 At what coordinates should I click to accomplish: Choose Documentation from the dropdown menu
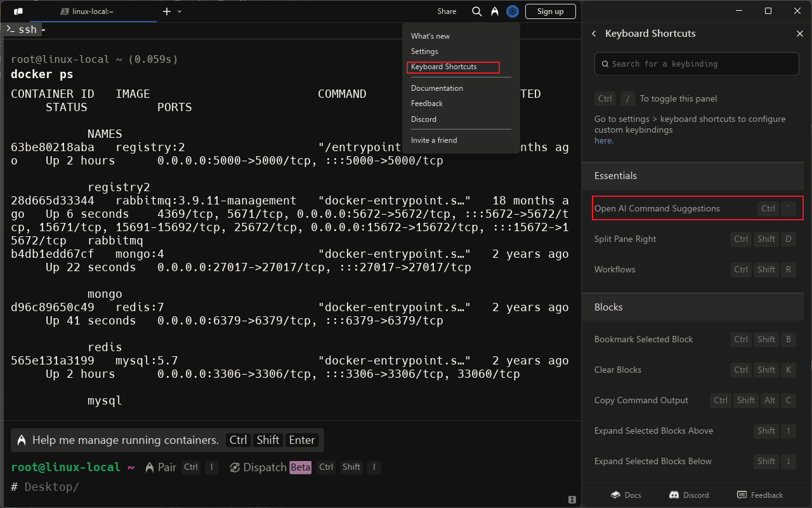click(x=436, y=88)
